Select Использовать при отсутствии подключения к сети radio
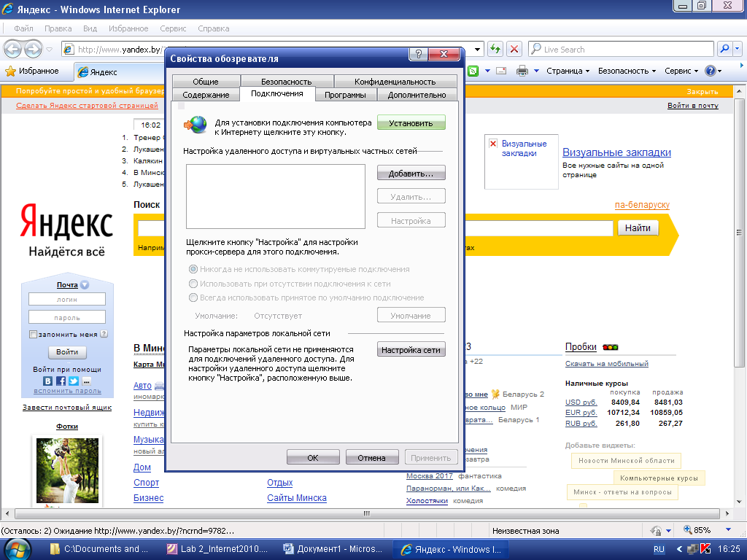This screenshot has height=560, width=747. 193,284
